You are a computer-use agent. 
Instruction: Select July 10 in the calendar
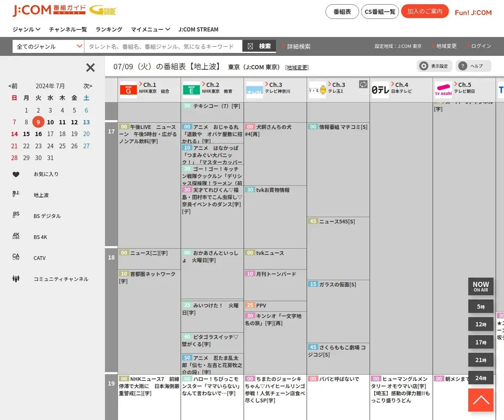click(x=50, y=122)
